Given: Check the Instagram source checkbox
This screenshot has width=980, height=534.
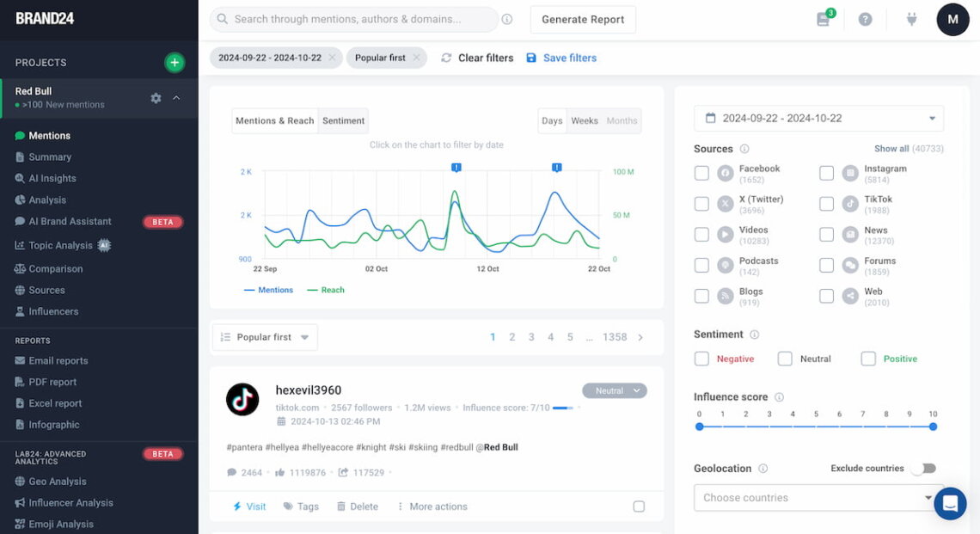Looking at the screenshot, I should click(x=826, y=173).
